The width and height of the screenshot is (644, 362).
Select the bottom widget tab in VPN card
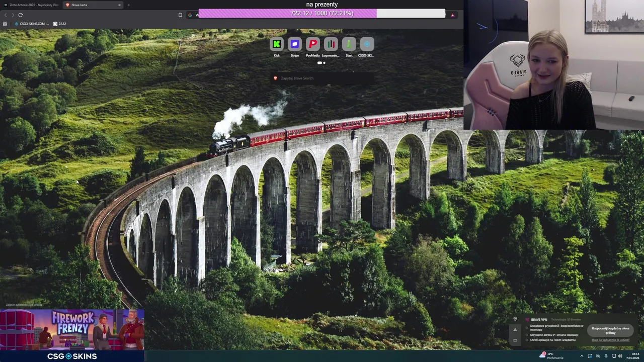[x=515, y=340]
